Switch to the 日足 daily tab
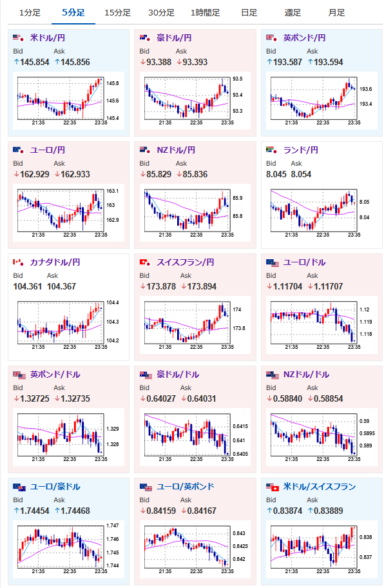The width and height of the screenshot is (384, 588). 249,13
